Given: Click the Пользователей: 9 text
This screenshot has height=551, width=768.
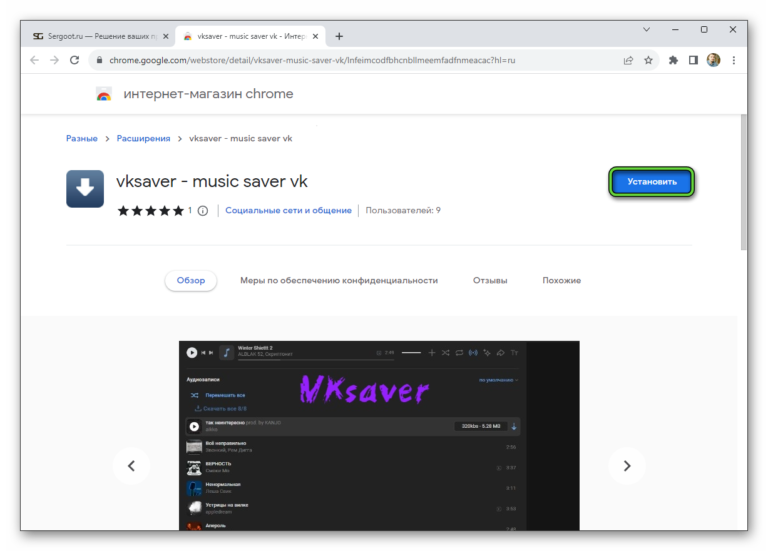Looking at the screenshot, I should (x=403, y=210).
